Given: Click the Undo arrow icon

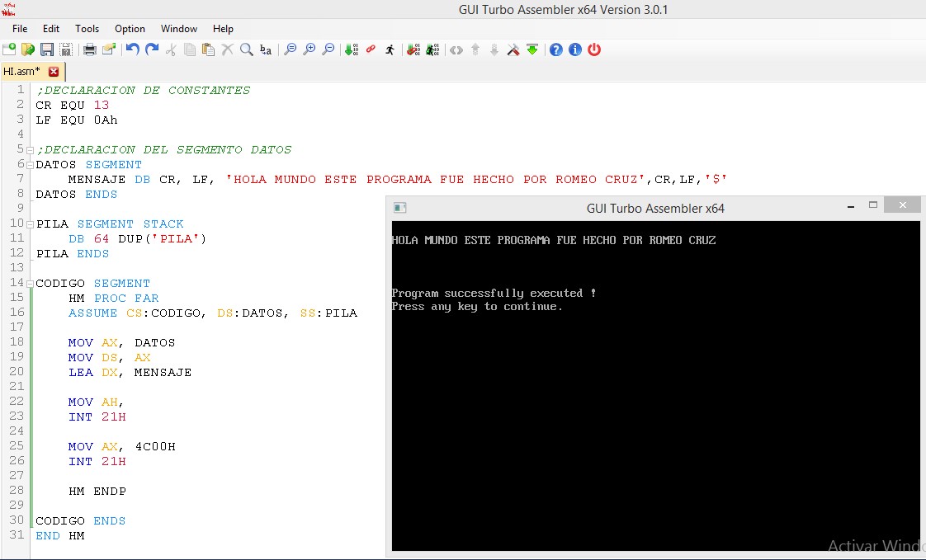Looking at the screenshot, I should point(132,49).
